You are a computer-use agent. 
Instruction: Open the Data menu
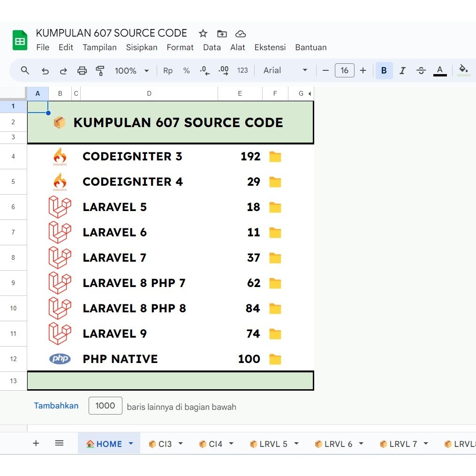[x=212, y=47]
